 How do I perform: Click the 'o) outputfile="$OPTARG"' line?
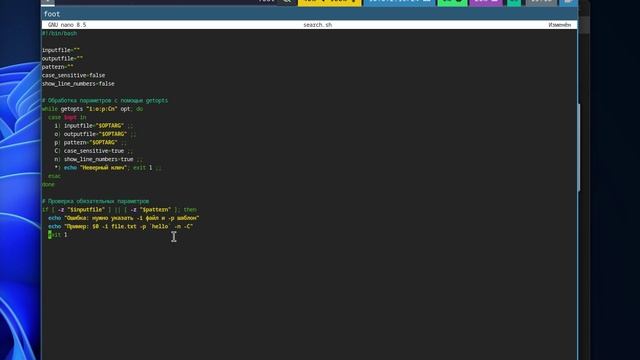(x=96, y=134)
